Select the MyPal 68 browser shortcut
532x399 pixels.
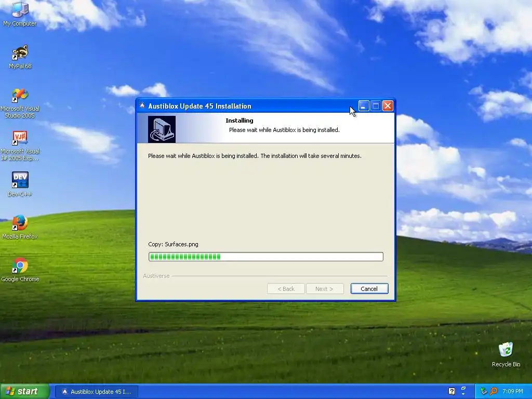pos(20,57)
